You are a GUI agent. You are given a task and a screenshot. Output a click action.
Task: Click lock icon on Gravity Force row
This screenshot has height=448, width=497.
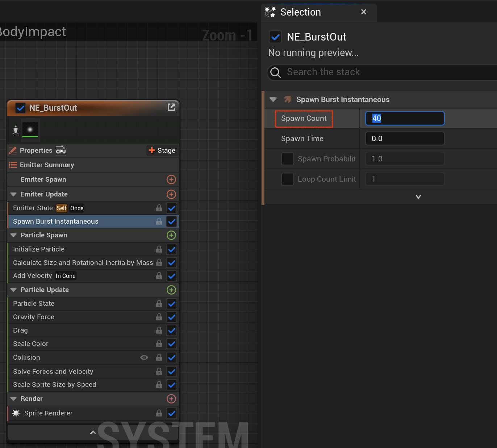pos(159,317)
